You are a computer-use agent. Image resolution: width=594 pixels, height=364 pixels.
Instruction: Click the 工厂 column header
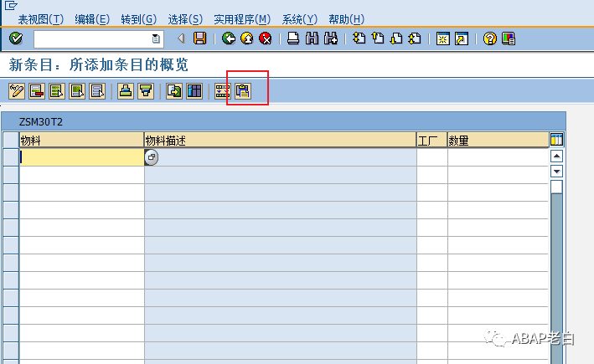pyautogui.click(x=431, y=140)
